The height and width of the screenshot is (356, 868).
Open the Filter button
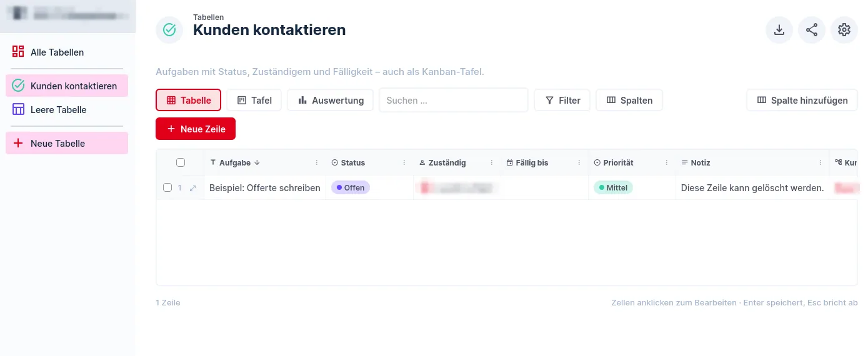(562, 100)
